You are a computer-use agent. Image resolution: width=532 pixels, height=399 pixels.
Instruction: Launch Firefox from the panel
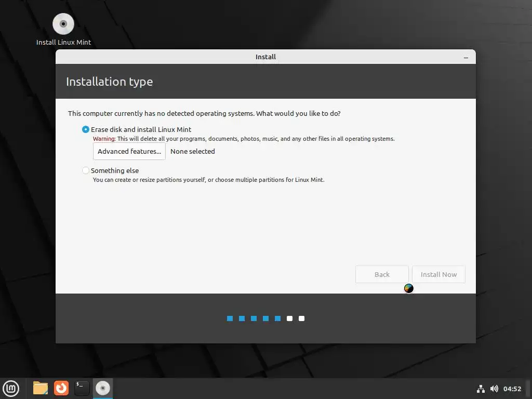61,388
